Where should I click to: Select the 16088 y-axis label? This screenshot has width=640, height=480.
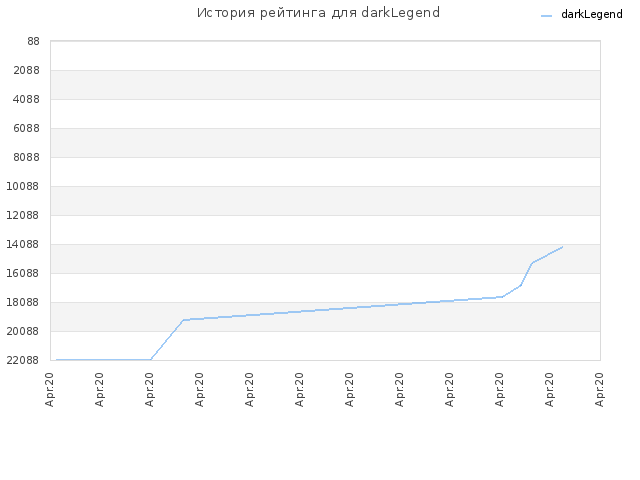(x=23, y=273)
